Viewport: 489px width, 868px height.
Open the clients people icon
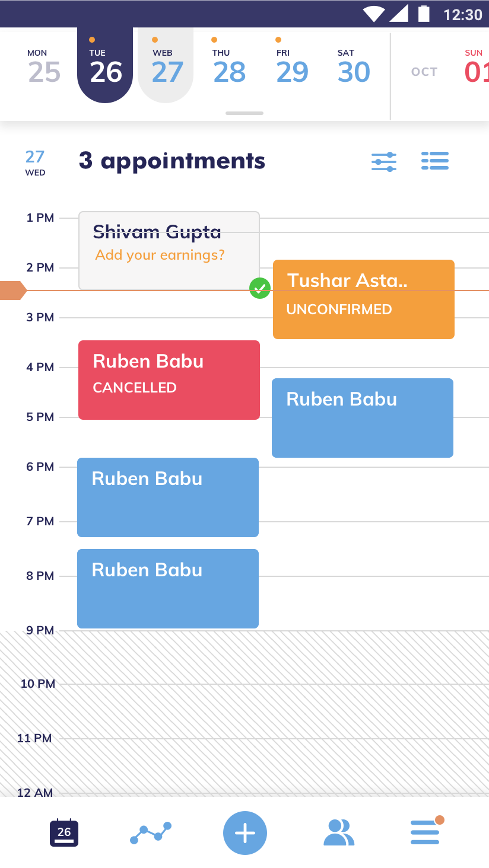pyautogui.click(x=339, y=832)
